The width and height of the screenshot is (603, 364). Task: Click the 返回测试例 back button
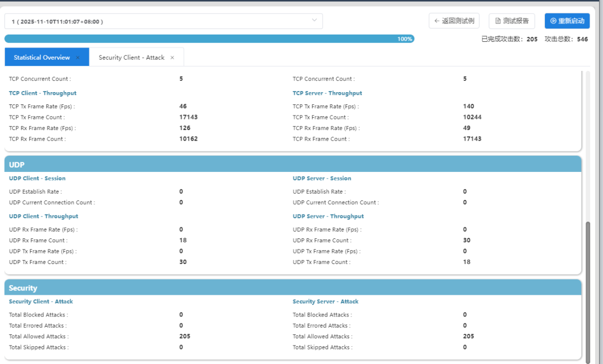click(454, 21)
